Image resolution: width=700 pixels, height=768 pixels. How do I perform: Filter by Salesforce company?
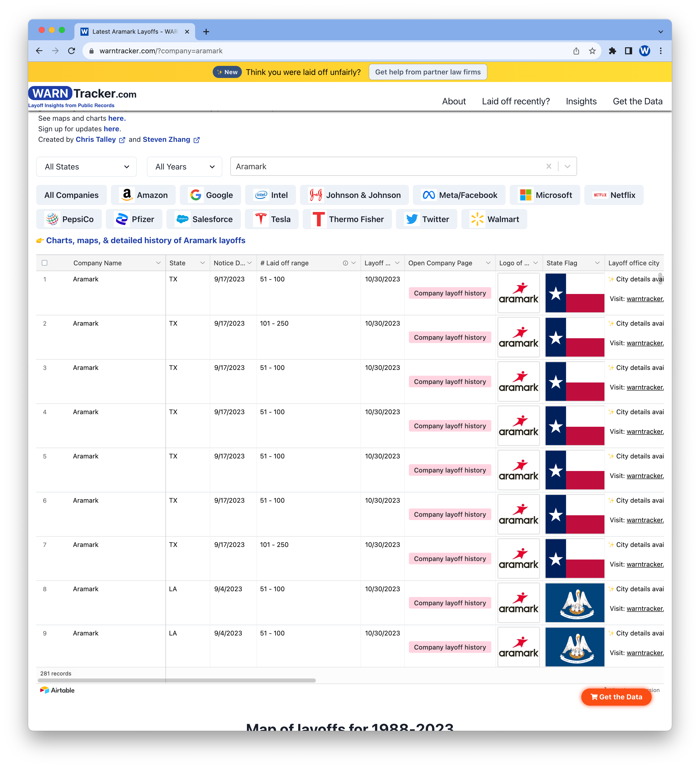[203, 219]
